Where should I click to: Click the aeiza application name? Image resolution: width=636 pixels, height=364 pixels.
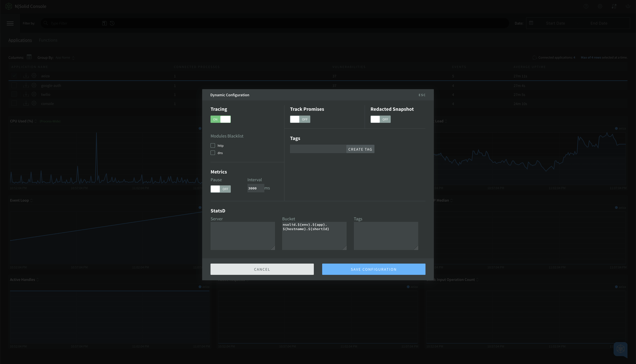tap(45, 76)
